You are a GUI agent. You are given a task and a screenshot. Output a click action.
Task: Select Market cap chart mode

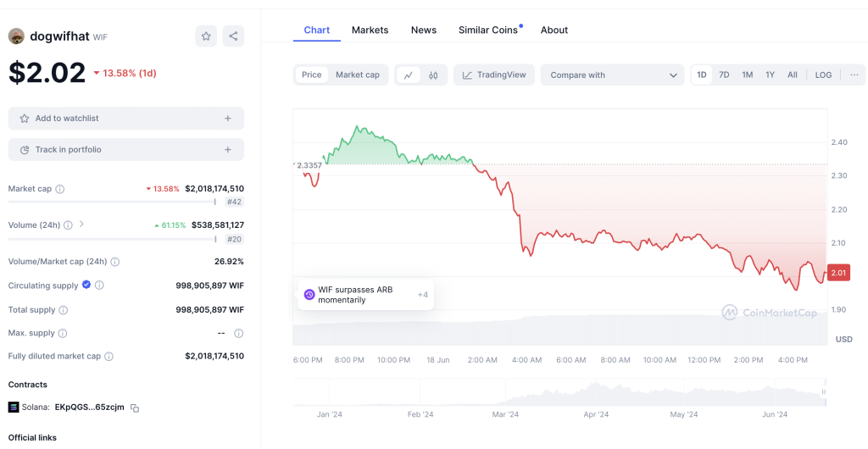(358, 75)
